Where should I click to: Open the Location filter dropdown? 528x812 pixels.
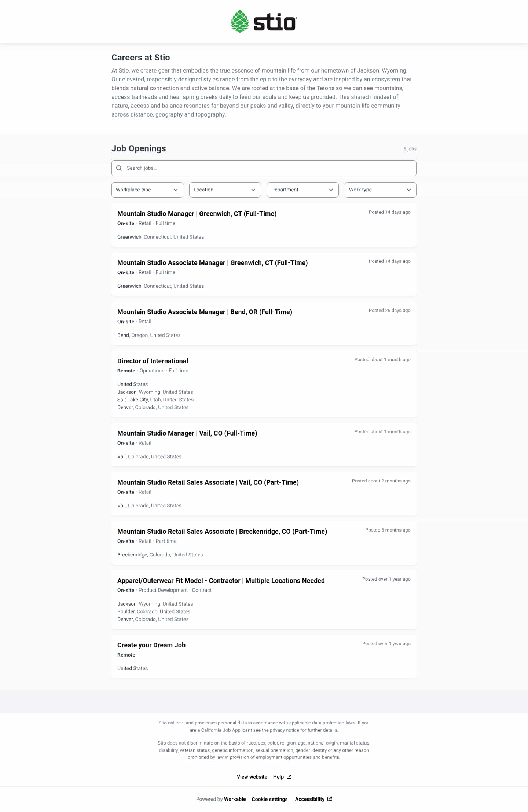click(x=225, y=190)
